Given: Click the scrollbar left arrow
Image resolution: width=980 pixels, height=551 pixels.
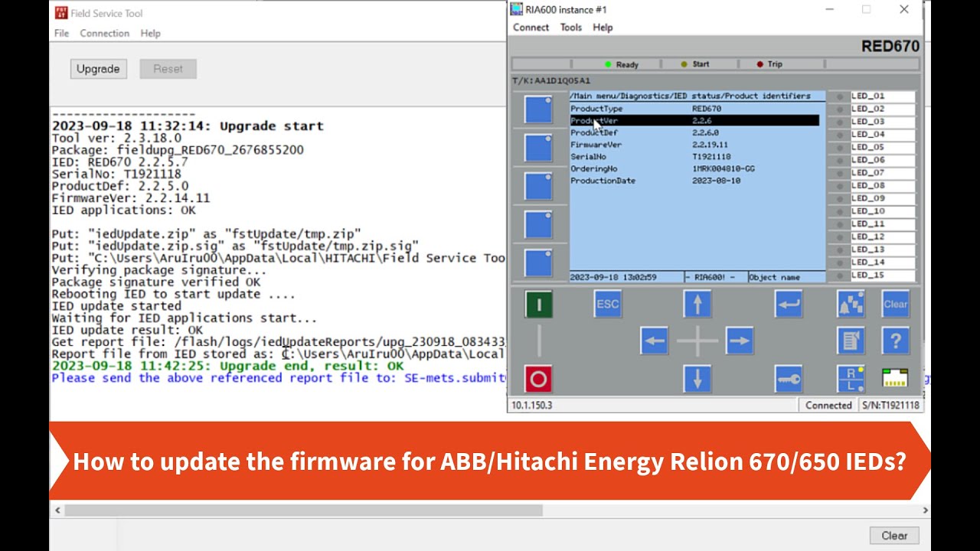Looking at the screenshot, I should [x=57, y=510].
